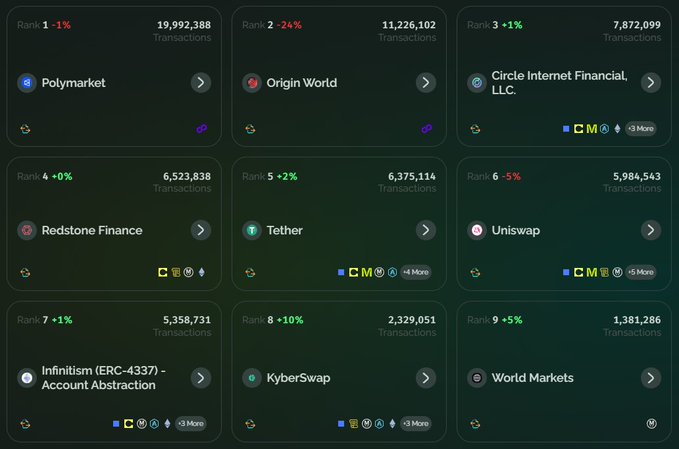The width and height of the screenshot is (679, 449).
Task: Open Redstone Finance details with its chevron
Action: (201, 230)
